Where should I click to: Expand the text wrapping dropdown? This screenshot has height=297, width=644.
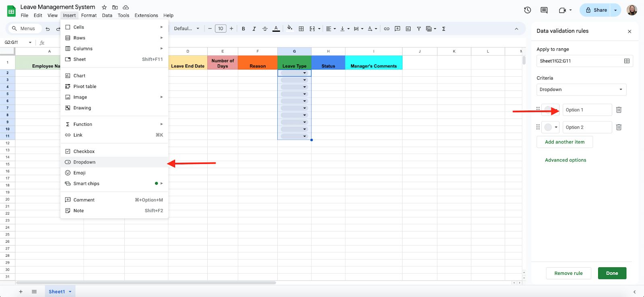362,29
